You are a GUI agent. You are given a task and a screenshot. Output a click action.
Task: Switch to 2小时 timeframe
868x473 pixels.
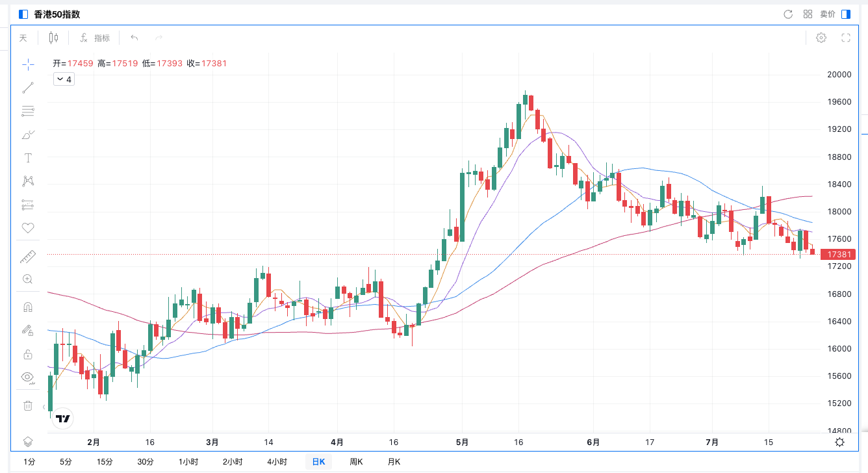pos(233,462)
